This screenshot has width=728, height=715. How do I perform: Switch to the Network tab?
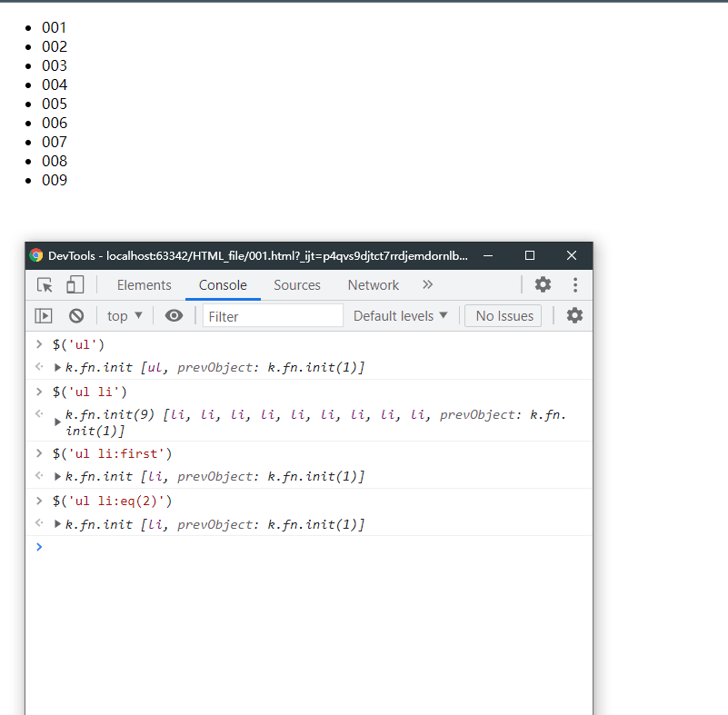[x=373, y=285]
